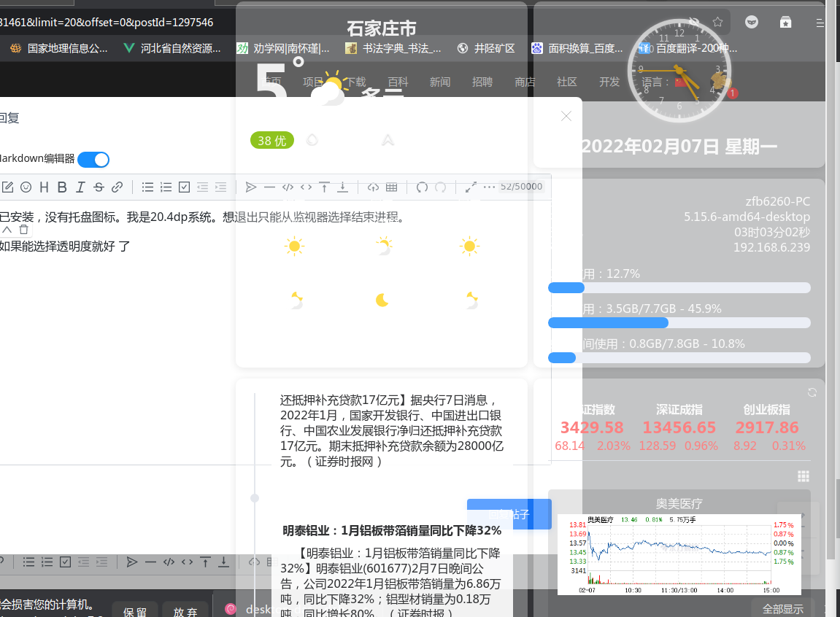Click the swap usage bar at 10.8%
840x617 pixels.
tap(679, 357)
